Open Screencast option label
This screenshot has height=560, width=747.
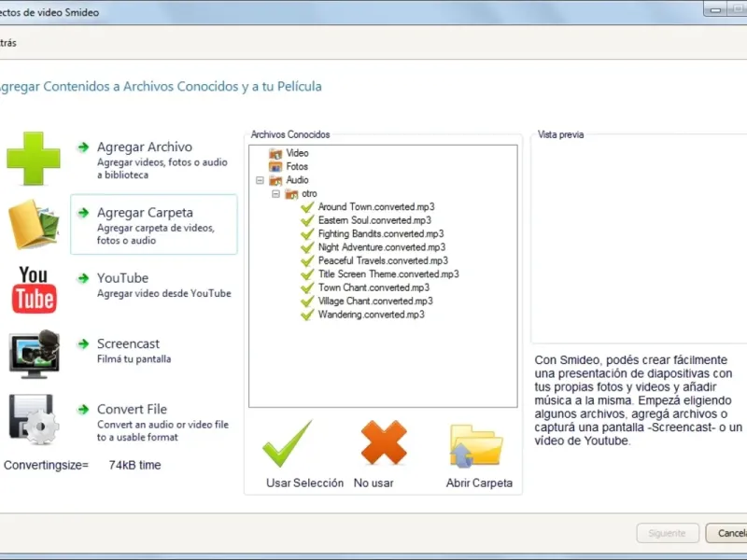click(129, 343)
